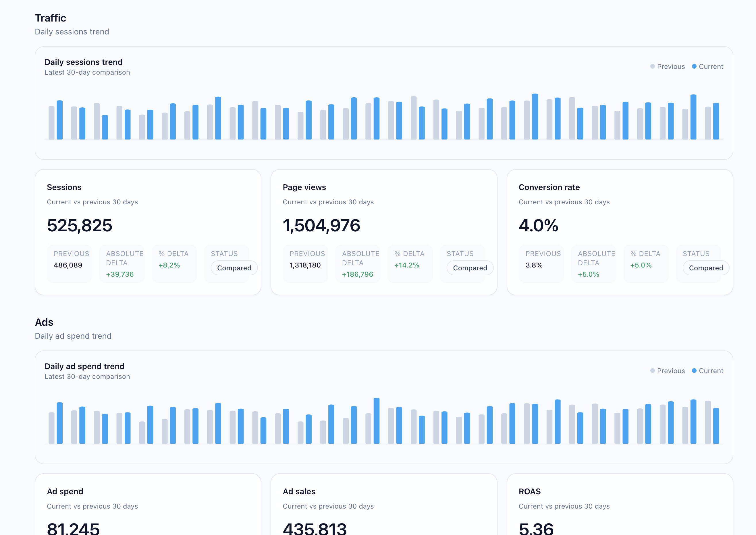The height and width of the screenshot is (535, 756).
Task: Click the +14.2% delta value
Action: point(406,265)
